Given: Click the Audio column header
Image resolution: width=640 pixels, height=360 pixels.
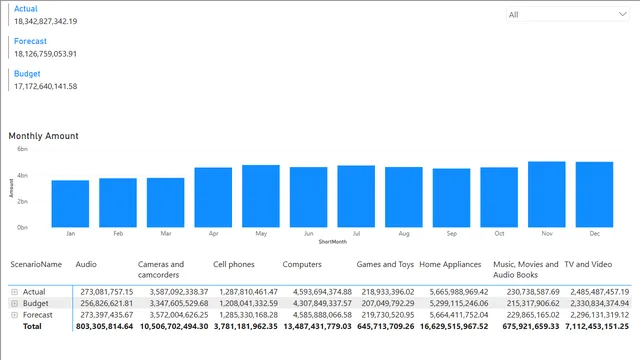Looking at the screenshot, I should pyautogui.click(x=86, y=264).
